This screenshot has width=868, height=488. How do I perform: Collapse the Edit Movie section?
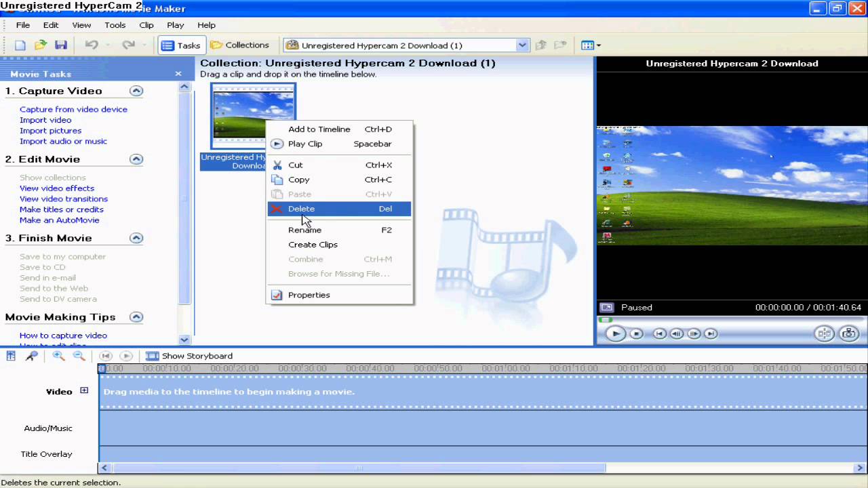pos(136,159)
